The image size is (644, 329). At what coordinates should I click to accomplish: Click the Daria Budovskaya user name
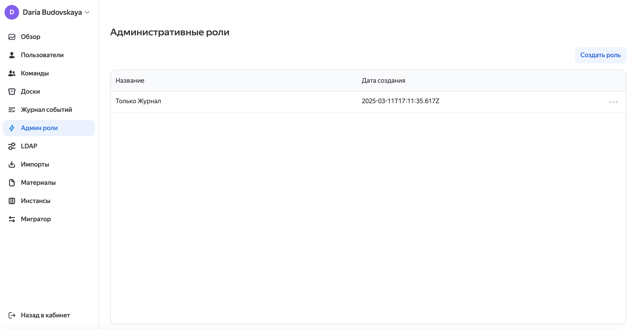point(52,12)
